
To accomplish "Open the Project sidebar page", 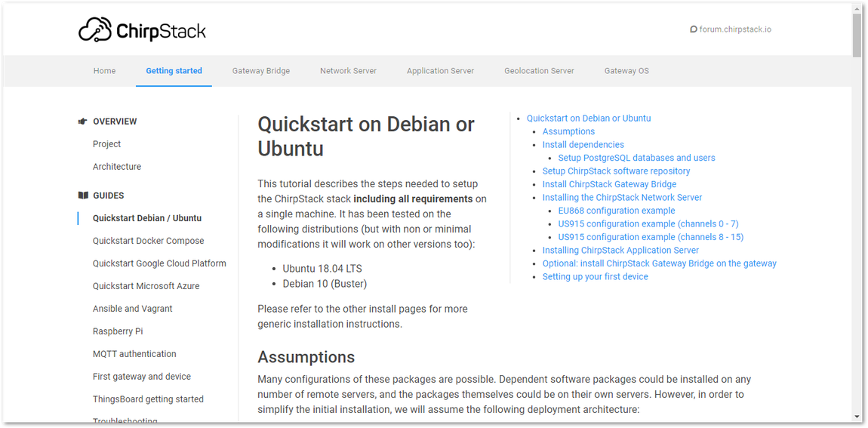I will pyautogui.click(x=107, y=144).
